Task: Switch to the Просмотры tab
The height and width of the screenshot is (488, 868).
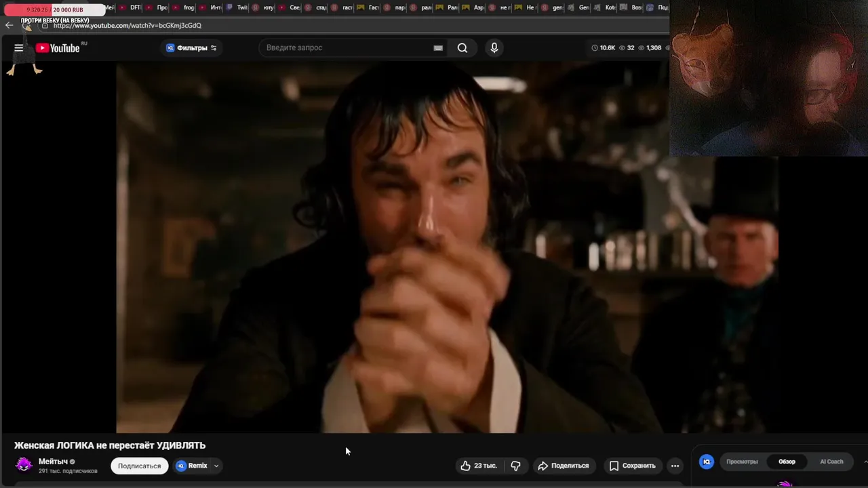Action: 742,462
